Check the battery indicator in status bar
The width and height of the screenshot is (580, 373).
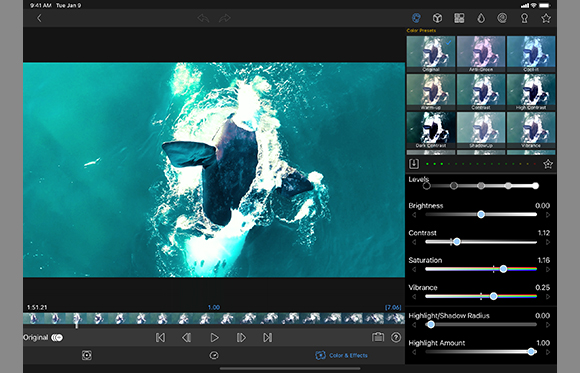tap(544, 6)
